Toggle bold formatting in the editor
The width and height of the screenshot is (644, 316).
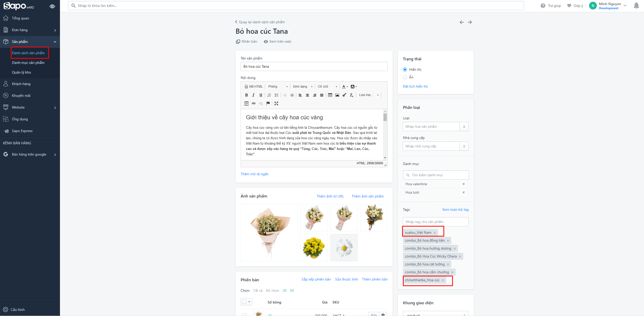(246, 95)
